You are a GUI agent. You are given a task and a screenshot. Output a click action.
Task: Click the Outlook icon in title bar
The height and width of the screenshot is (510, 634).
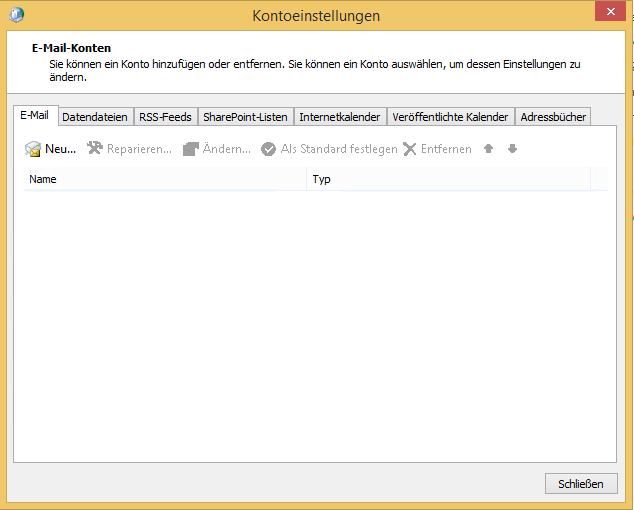pos(17,15)
